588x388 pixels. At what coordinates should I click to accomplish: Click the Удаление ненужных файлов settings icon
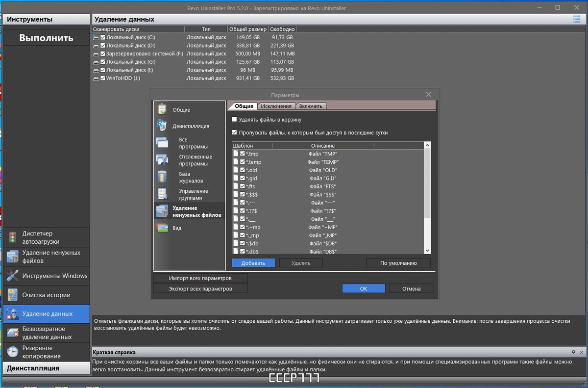tap(162, 211)
